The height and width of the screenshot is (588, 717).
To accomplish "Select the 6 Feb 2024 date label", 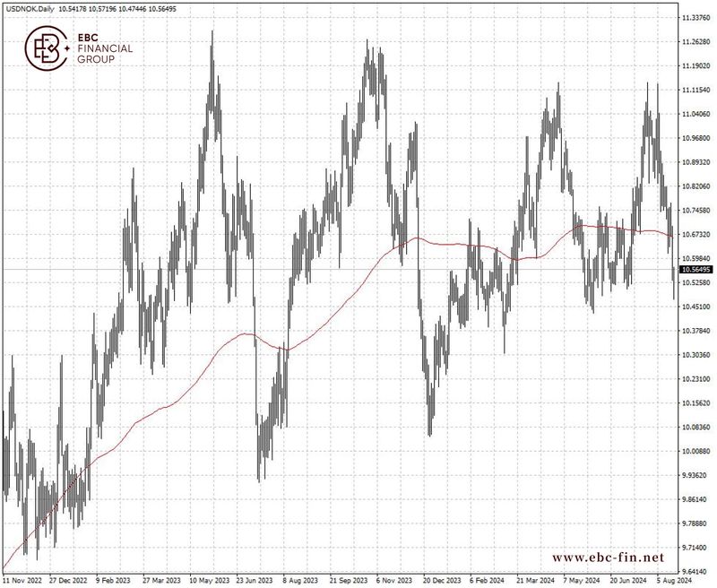I will point(485,581).
